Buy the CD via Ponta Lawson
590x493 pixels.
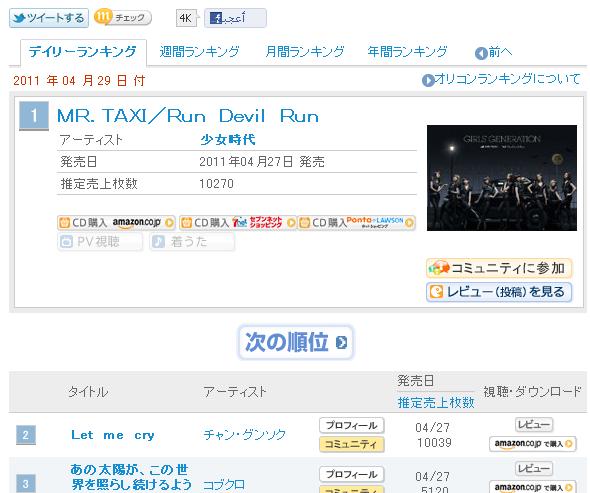tap(357, 223)
